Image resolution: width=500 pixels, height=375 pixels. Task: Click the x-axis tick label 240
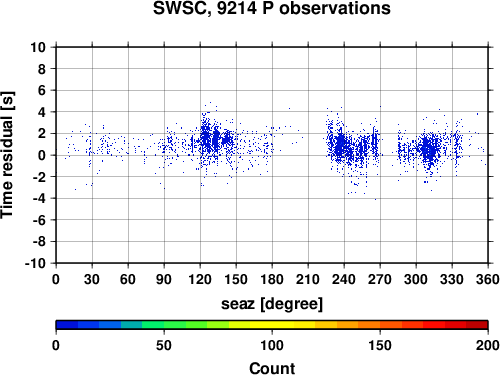point(344,279)
